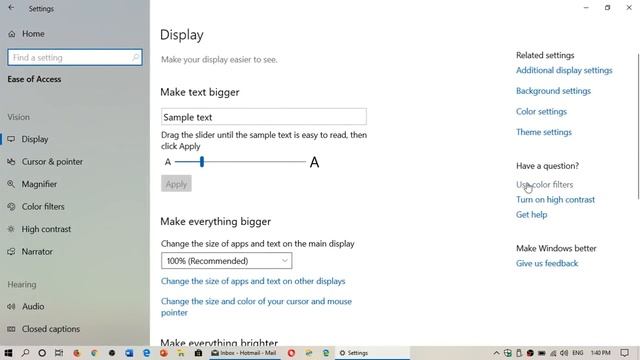Image resolution: width=640 pixels, height=360 pixels.
Task: Click Turn on high contrast link
Action: 555,200
